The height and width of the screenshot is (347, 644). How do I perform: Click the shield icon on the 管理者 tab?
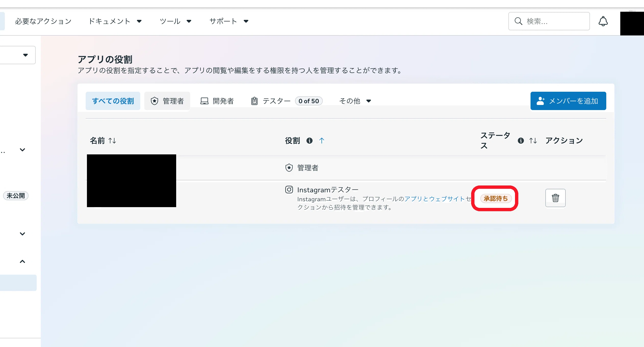[154, 101]
